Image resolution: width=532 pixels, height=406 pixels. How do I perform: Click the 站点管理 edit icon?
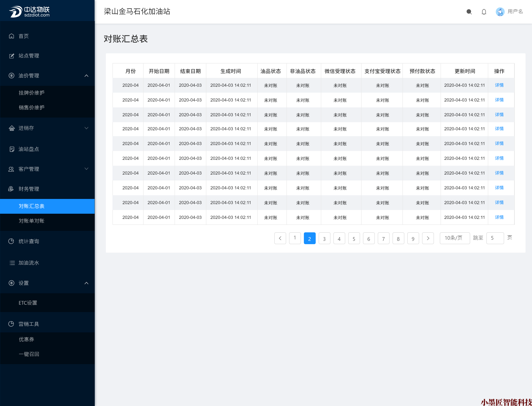click(x=11, y=56)
